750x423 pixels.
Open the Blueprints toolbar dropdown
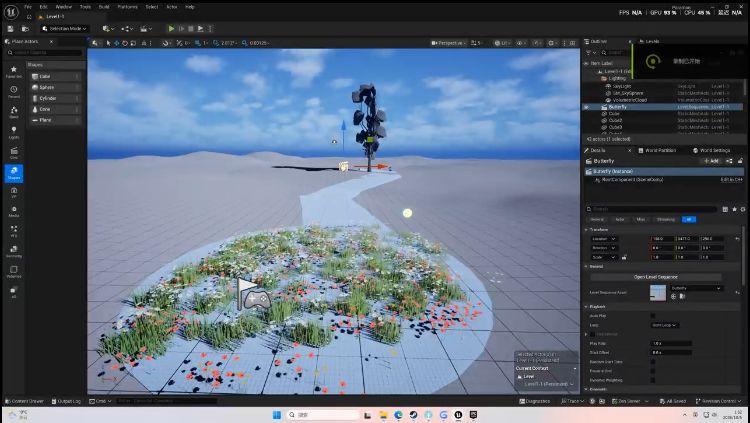(127, 29)
